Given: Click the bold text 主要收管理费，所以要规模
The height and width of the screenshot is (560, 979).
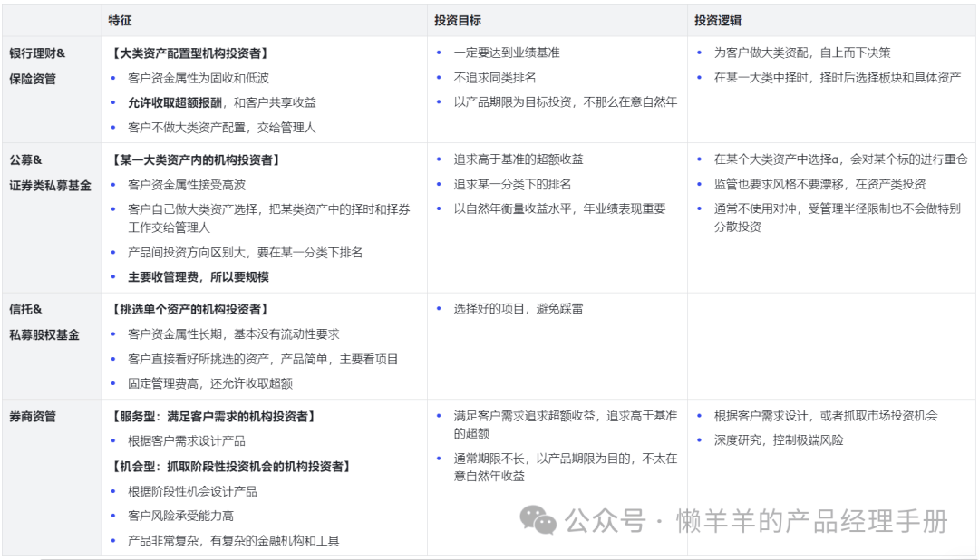Looking at the screenshot, I should click(199, 277).
